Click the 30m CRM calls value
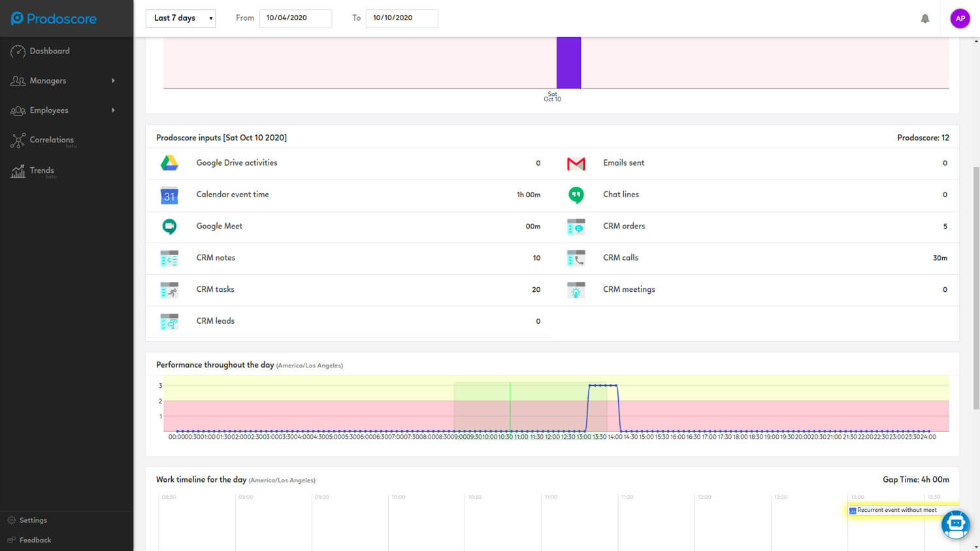This screenshot has height=551, width=980. pyautogui.click(x=940, y=258)
